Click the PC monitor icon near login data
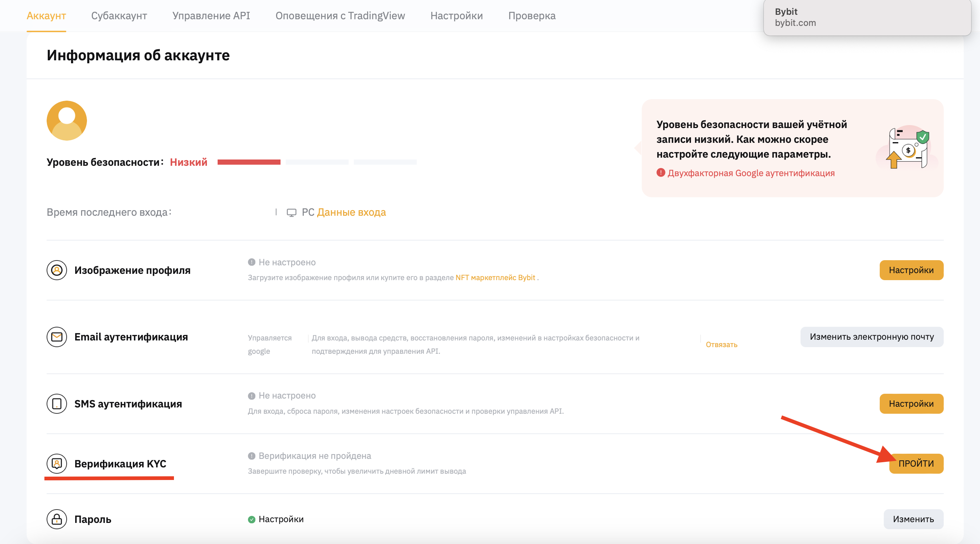This screenshot has height=544, width=980. click(291, 213)
